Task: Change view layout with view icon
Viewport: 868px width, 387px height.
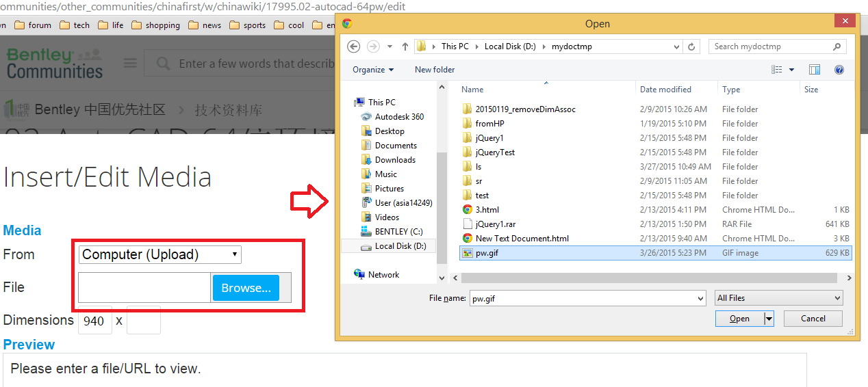Action: pyautogui.click(x=777, y=70)
